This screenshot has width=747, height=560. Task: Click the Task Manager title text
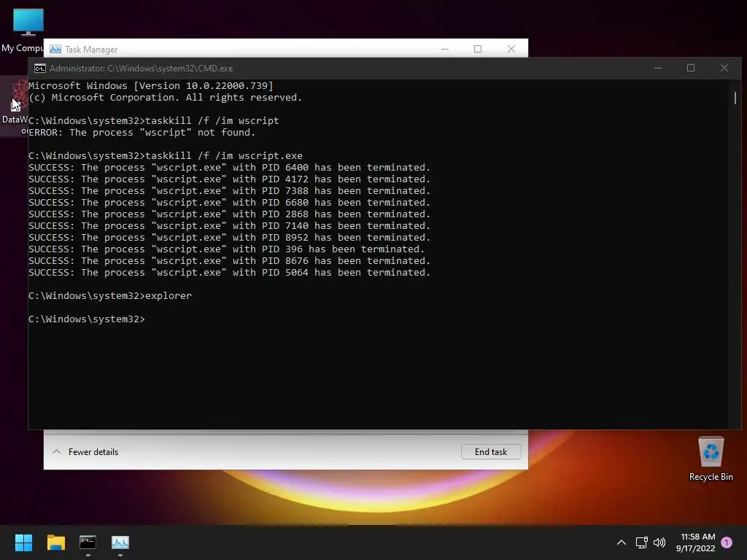[x=91, y=50]
